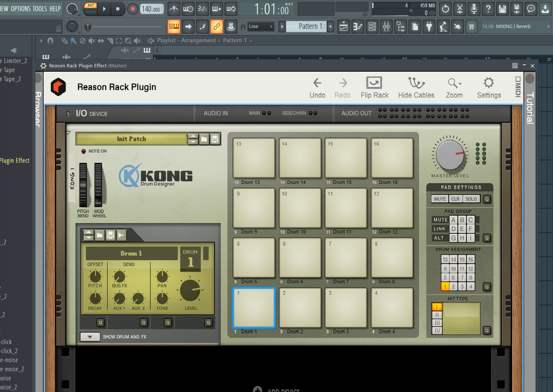Click the stop button in FL transport
The width and height of the screenshot is (553, 392).
tap(118, 9)
